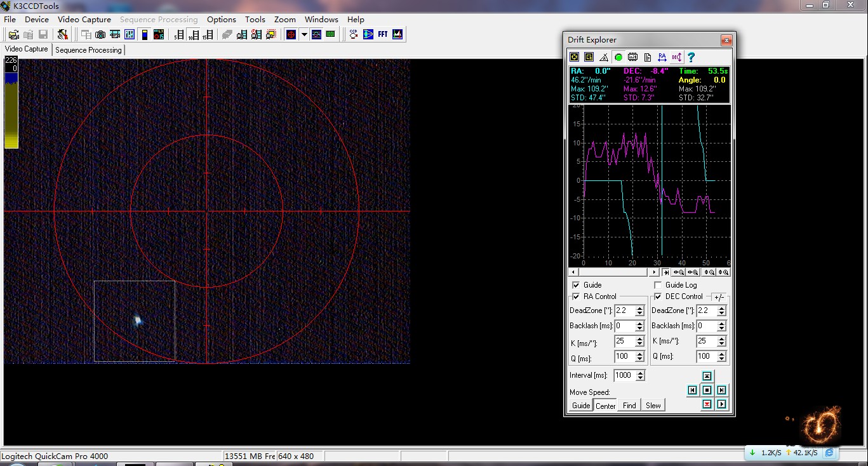This screenshot has height=466, width=868.
Task: Click the graph scrollbar left arrow
Action: [x=573, y=272]
